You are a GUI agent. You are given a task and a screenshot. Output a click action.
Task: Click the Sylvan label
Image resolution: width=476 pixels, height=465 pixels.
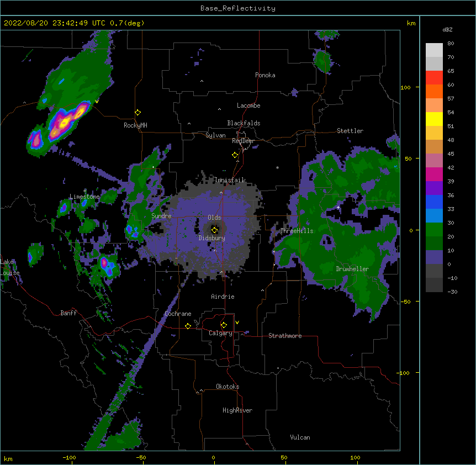tap(215, 135)
